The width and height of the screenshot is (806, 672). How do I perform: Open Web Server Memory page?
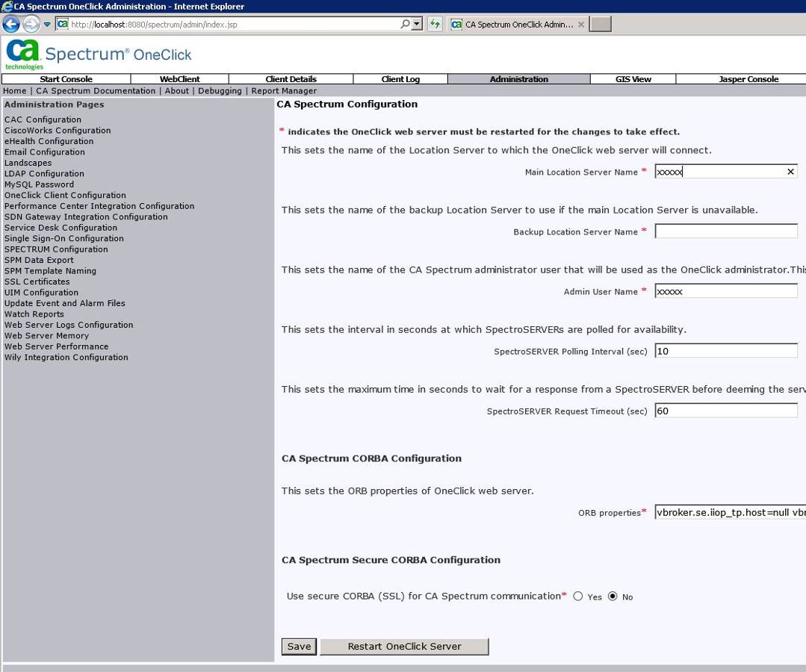[x=46, y=335]
